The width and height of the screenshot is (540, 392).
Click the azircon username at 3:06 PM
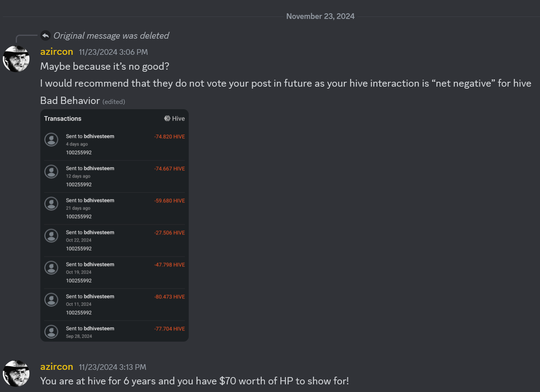56,52
